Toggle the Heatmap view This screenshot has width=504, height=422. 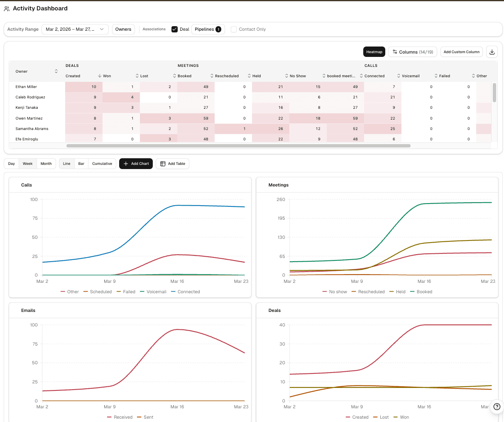[x=374, y=52]
